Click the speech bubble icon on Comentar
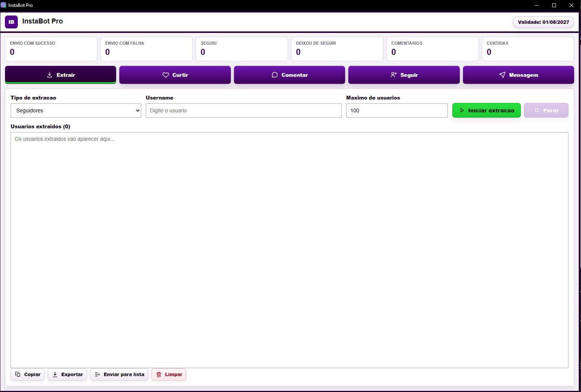Image resolution: width=581 pixels, height=392 pixels. 275,75
